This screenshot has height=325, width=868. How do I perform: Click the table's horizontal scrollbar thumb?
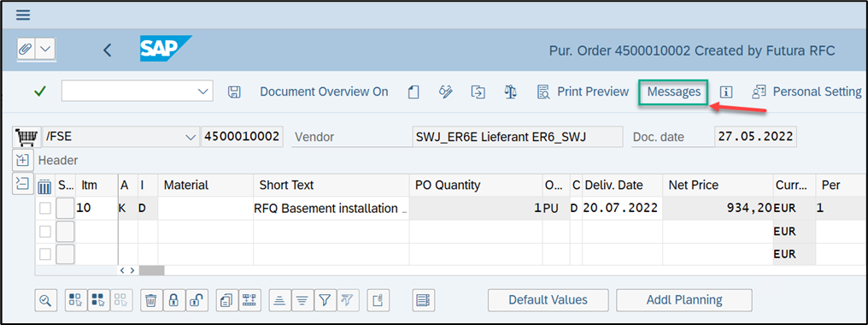point(152,270)
